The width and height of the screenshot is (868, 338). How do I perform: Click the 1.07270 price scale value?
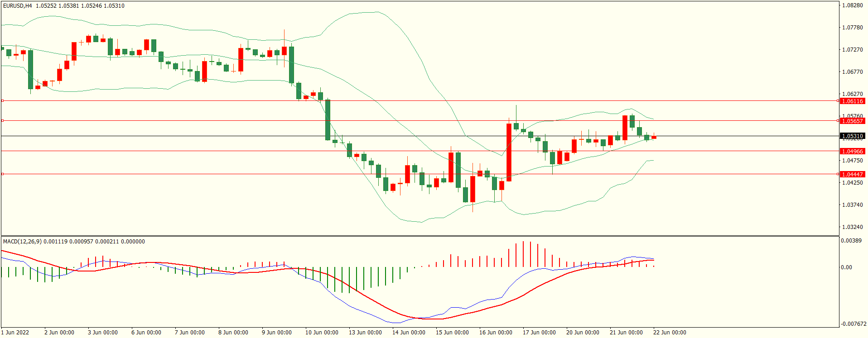(852, 50)
